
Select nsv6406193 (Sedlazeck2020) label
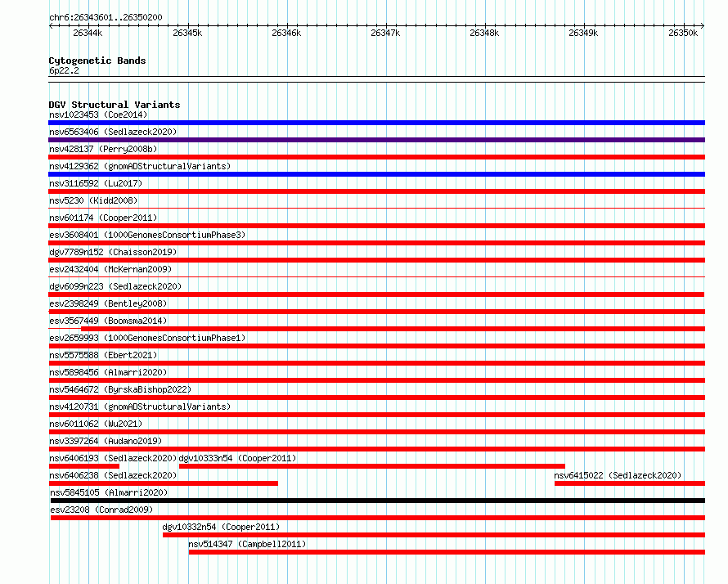point(113,458)
